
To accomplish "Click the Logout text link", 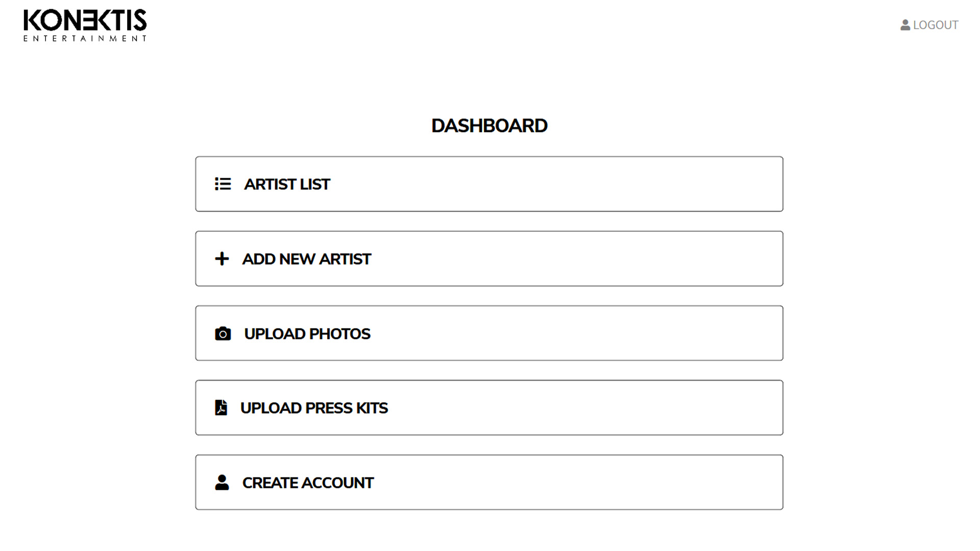I will click(x=936, y=25).
